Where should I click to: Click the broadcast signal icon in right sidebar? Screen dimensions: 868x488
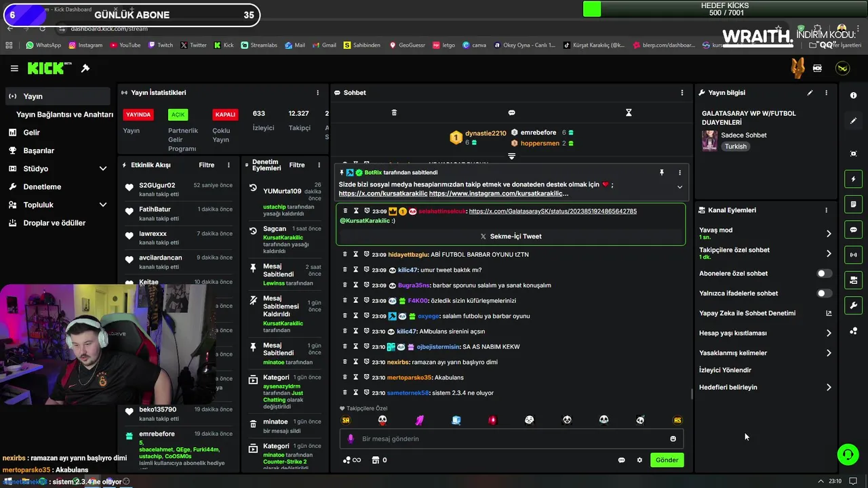[x=853, y=255]
